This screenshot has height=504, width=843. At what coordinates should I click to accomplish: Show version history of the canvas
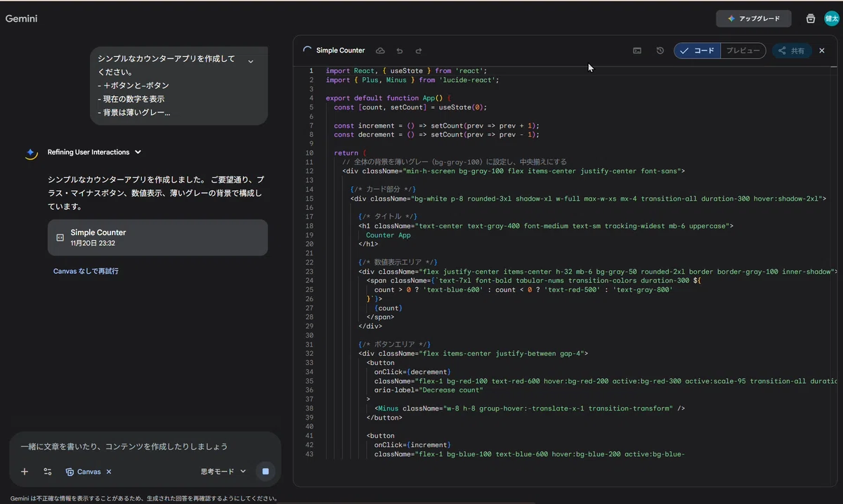click(660, 51)
